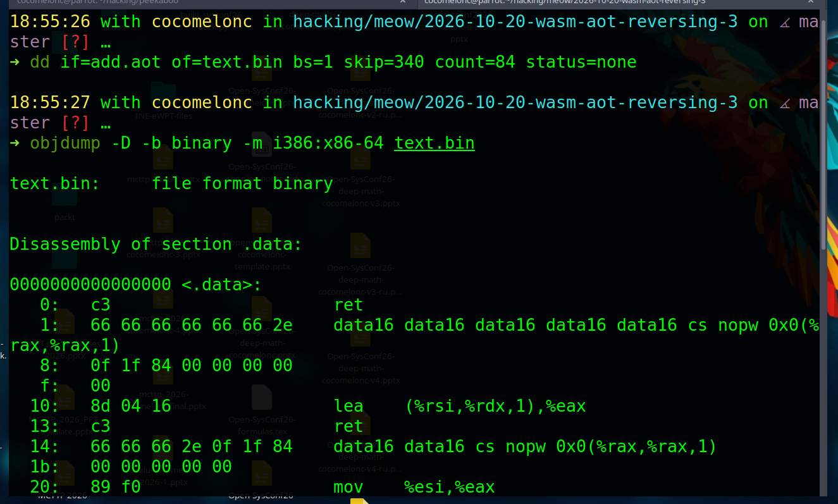This screenshot has width=838, height=504.
Task: Click the '%esi,%eax' operands
Action: point(450,487)
